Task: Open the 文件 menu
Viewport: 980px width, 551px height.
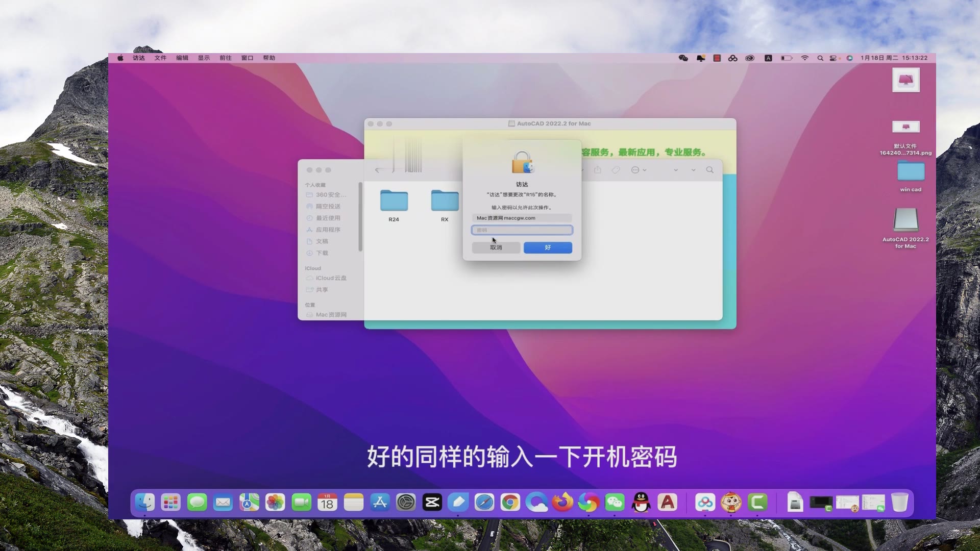Action: 160,58
